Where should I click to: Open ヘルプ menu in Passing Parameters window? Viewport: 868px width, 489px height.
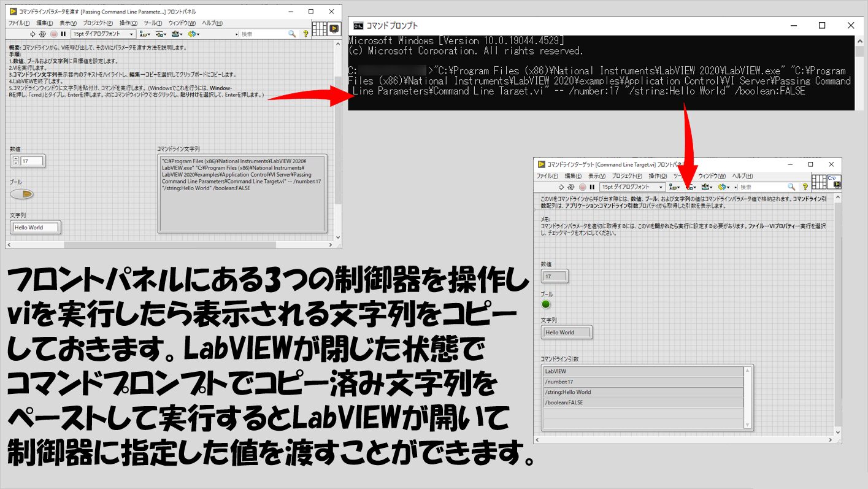(212, 23)
